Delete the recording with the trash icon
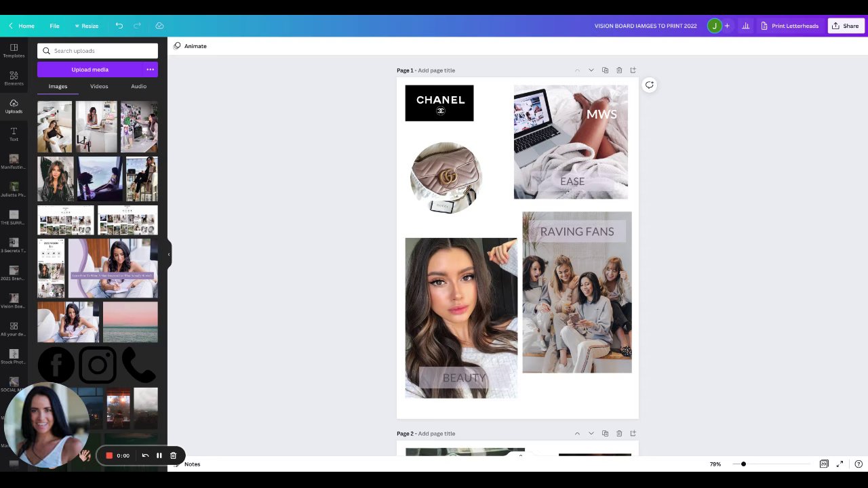 point(173,455)
